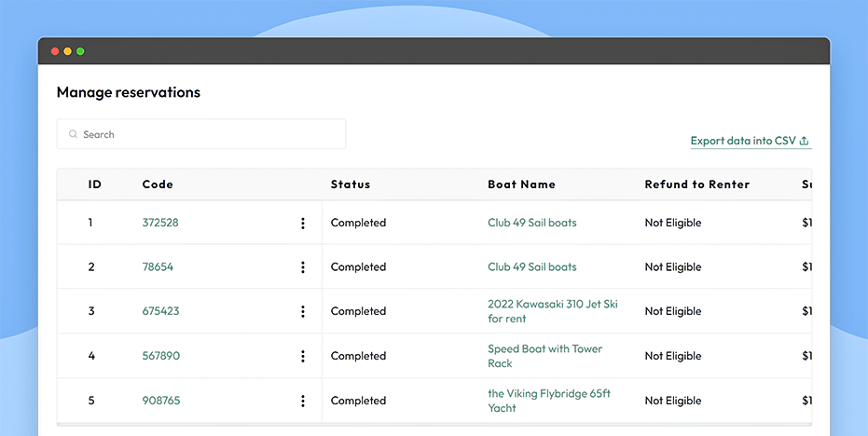Open the Viking Flybridge 65ft Yacht listing
The height and width of the screenshot is (436, 868).
click(549, 401)
